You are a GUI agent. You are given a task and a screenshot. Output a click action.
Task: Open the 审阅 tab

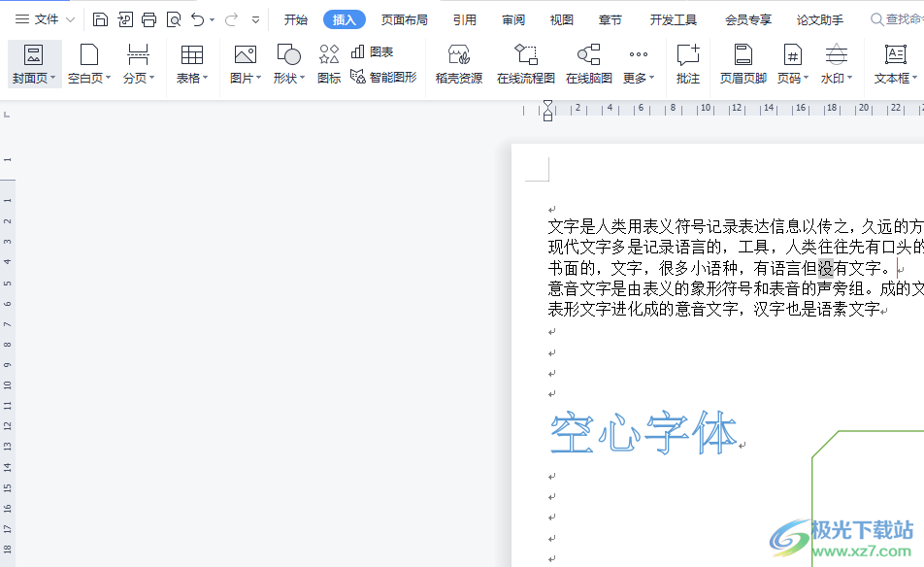[513, 20]
